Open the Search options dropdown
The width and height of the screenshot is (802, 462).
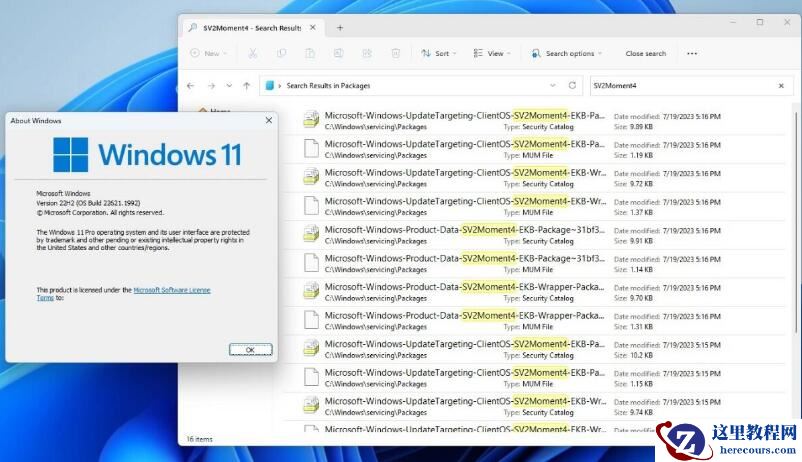pos(567,53)
